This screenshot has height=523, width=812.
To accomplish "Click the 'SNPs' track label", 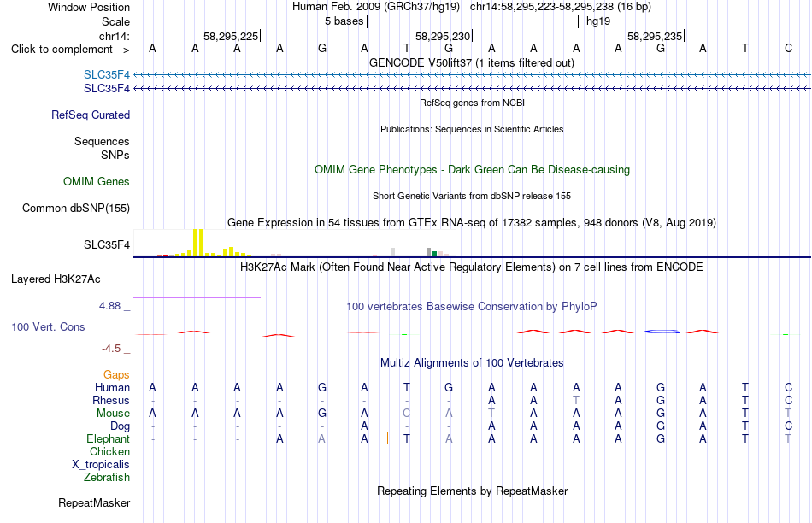I will 115,155.
